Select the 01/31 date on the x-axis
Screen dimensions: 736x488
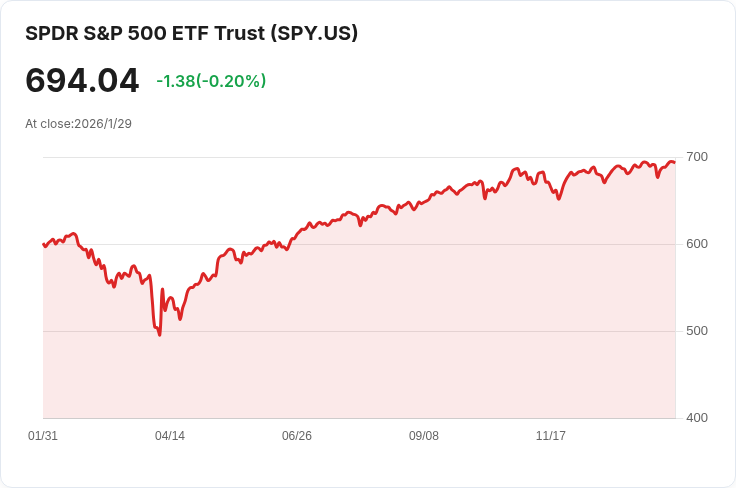[x=43, y=436]
